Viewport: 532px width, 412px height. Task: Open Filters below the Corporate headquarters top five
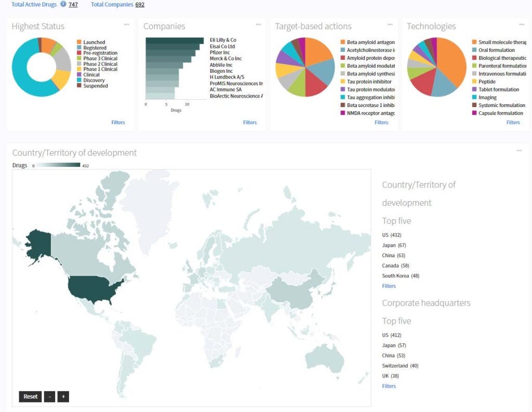click(x=389, y=386)
